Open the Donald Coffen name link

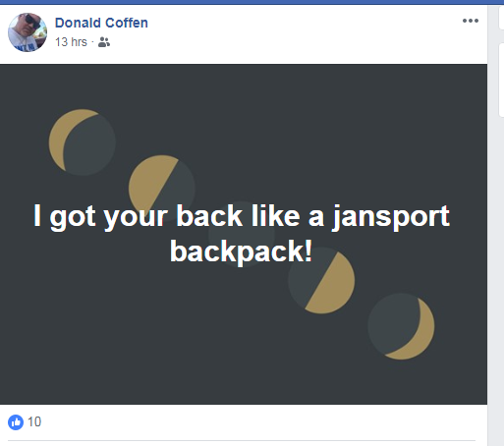coord(101,23)
